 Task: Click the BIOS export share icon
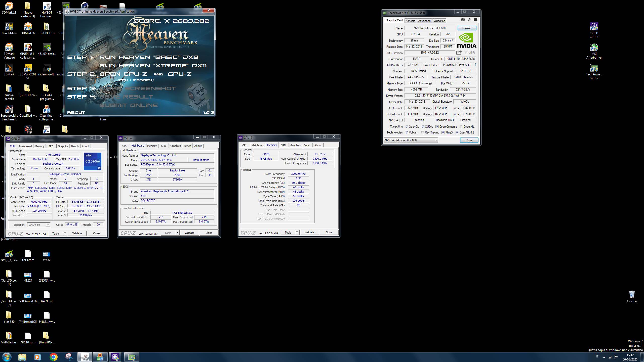pos(459,53)
